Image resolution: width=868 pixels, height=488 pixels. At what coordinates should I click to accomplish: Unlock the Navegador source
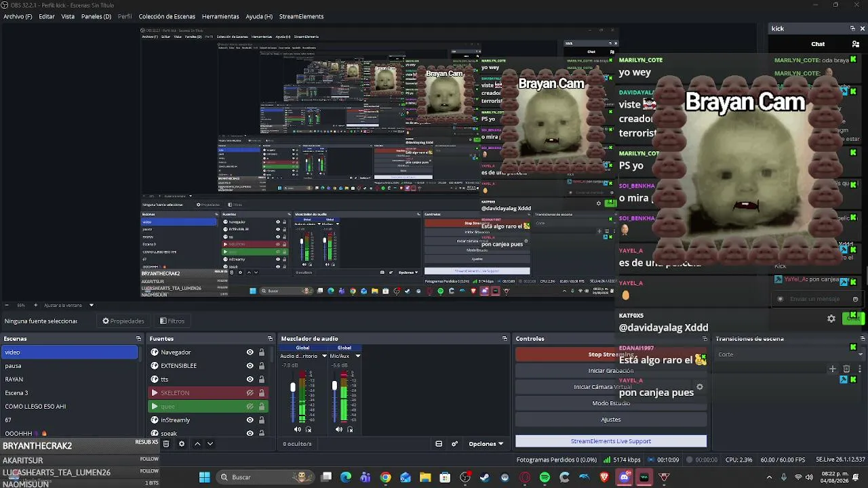262,352
